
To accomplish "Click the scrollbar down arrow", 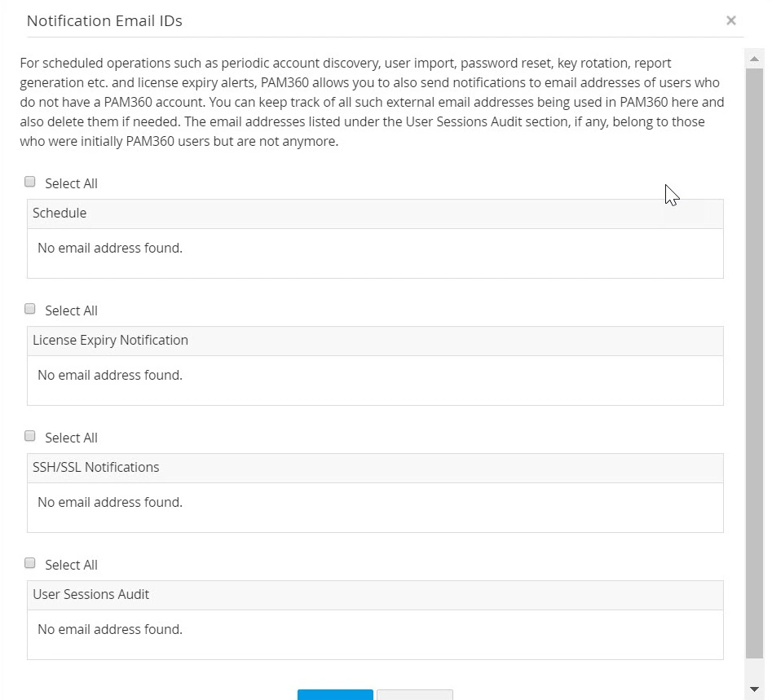I will [754, 690].
